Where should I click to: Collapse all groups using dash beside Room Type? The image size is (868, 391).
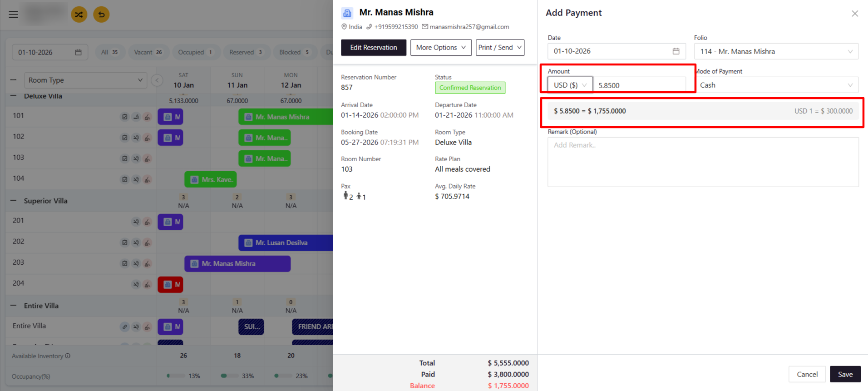(13, 80)
